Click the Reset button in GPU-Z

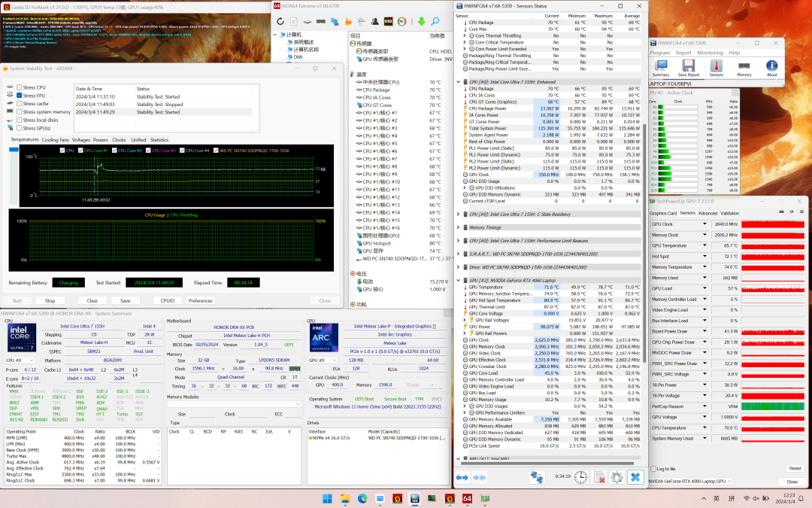tap(794, 469)
